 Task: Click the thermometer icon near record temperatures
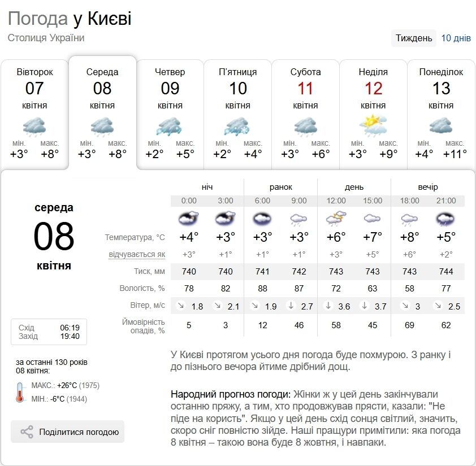[20, 392]
